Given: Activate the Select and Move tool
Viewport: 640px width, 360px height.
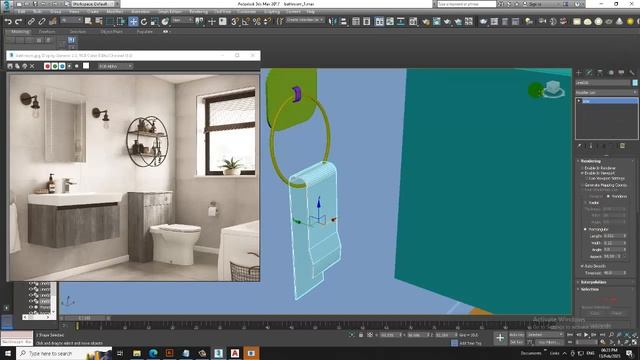Looking at the screenshot, I should (133, 21).
